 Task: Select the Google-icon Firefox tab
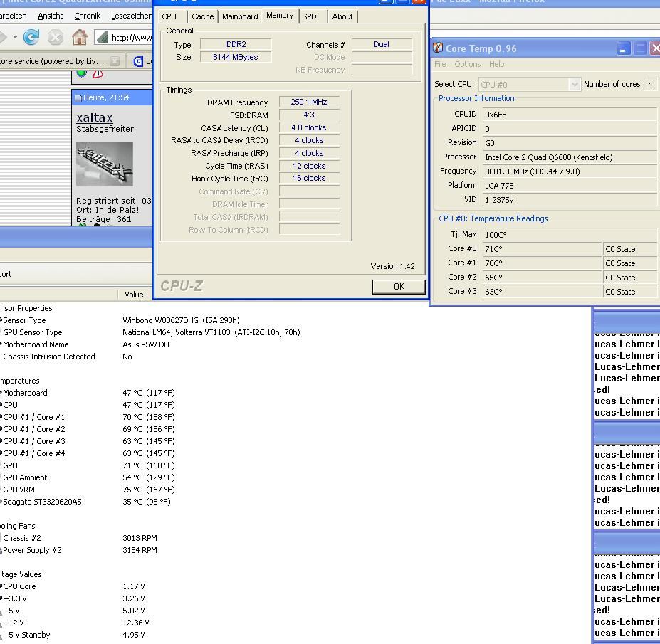[141, 61]
